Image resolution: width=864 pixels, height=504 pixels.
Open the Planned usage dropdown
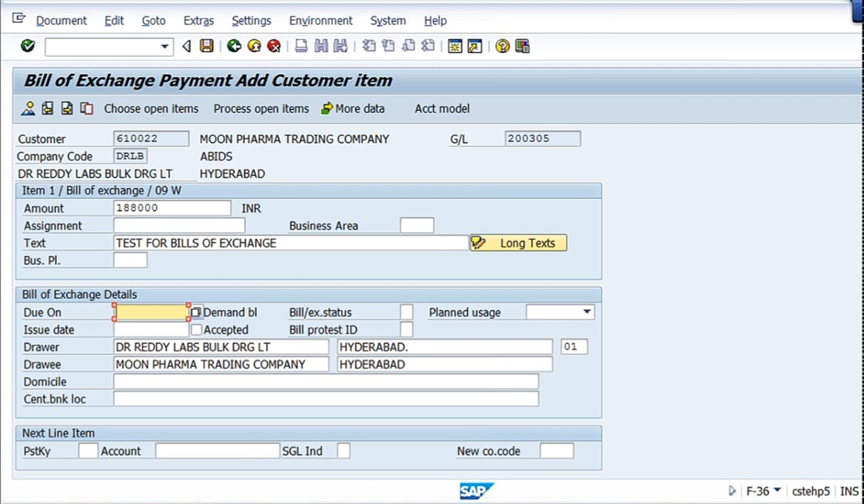point(587,312)
